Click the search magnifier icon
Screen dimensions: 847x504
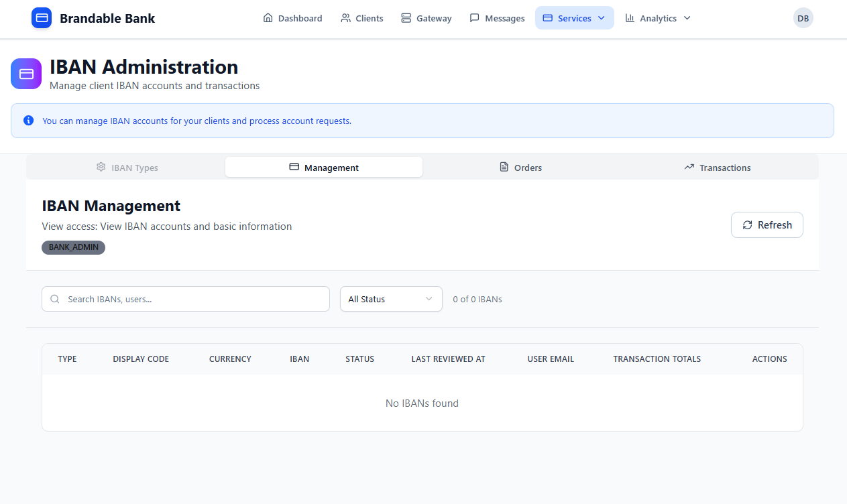pos(55,299)
